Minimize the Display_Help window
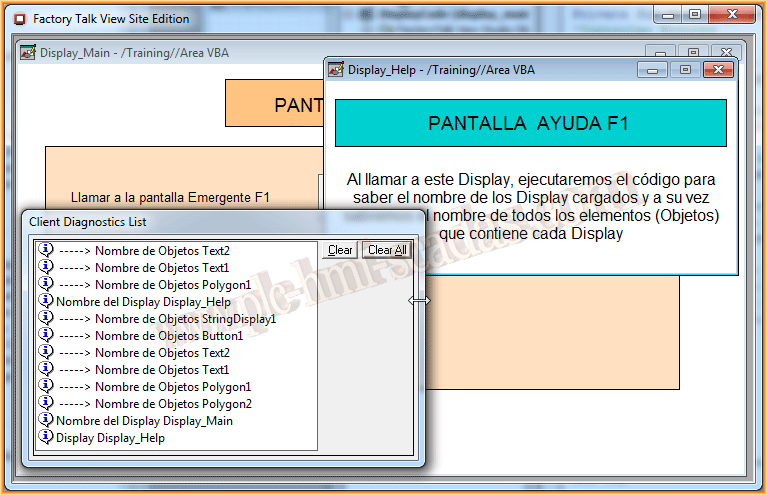This screenshot has height=495, width=767. click(653, 70)
